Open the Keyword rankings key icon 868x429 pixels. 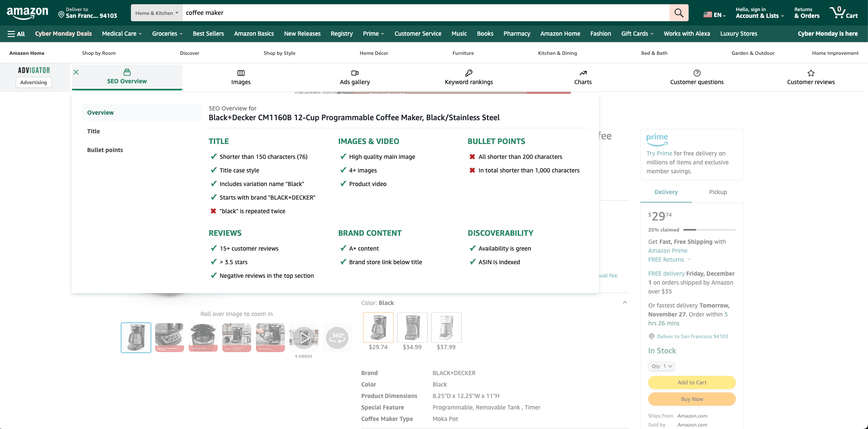tap(469, 73)
